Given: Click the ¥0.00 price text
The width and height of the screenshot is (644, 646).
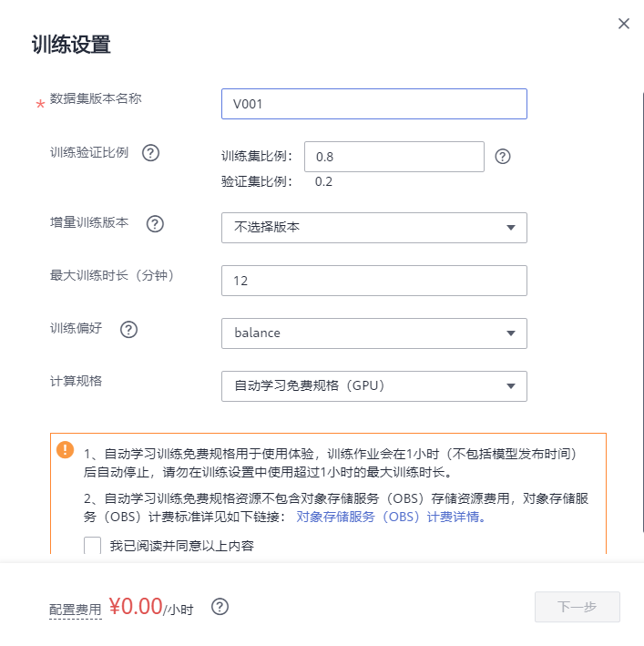Looking at the screenshot, I should (x=136, y=607).
